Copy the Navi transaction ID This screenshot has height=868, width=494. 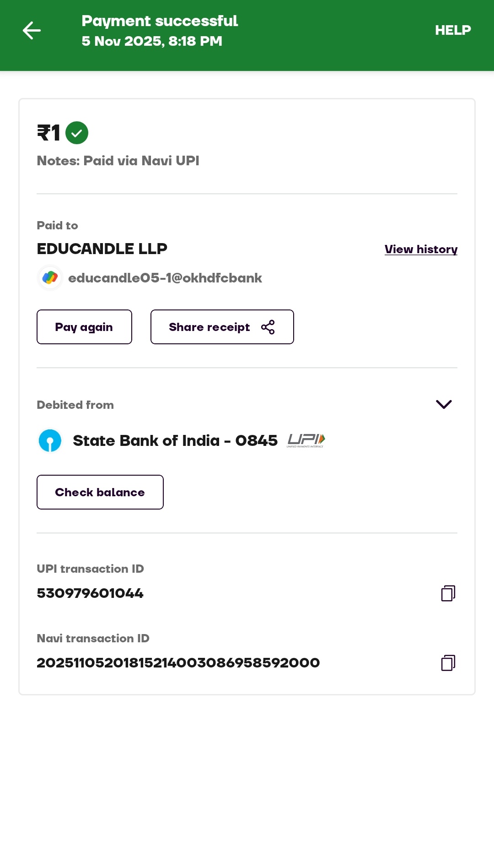point(448,663)
